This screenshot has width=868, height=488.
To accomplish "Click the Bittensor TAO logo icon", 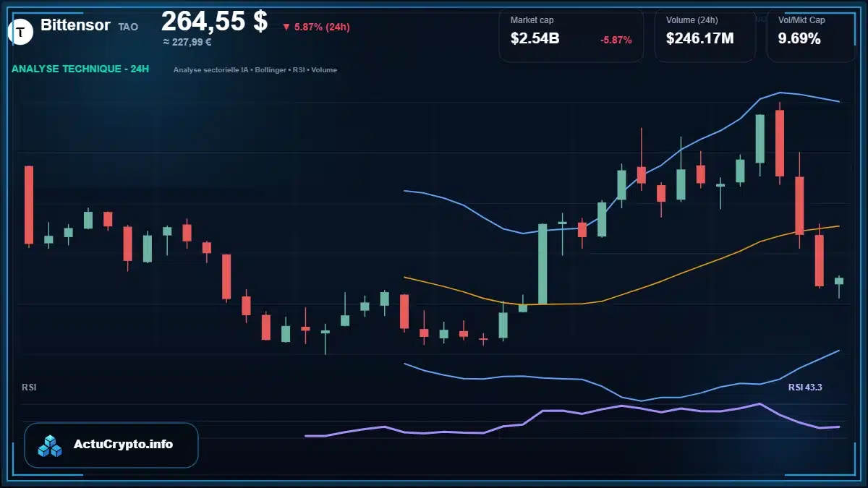I will click(21, 32).
